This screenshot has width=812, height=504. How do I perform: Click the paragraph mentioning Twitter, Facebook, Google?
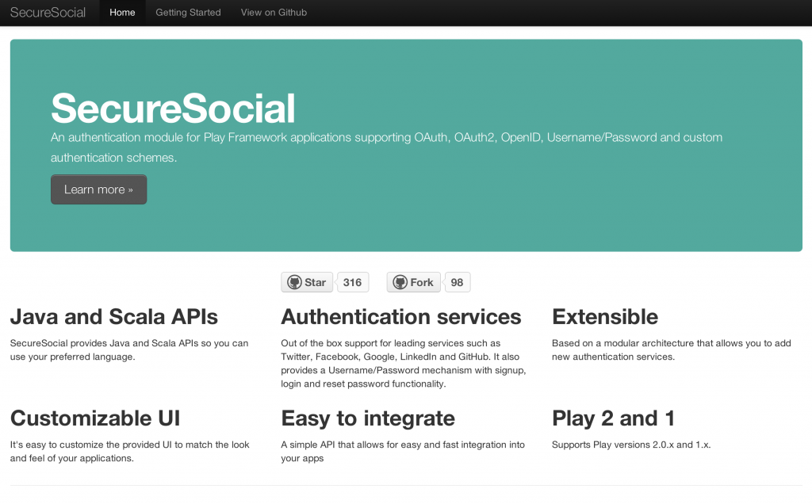[403, 364]
